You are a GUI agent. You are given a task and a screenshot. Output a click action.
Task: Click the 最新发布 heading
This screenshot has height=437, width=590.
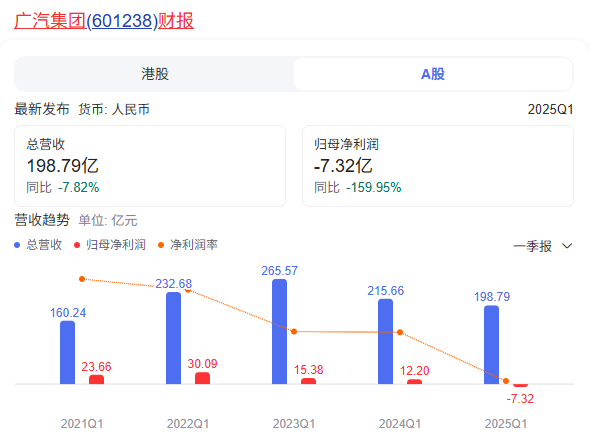pyautogui.click(x=42, y=109)
